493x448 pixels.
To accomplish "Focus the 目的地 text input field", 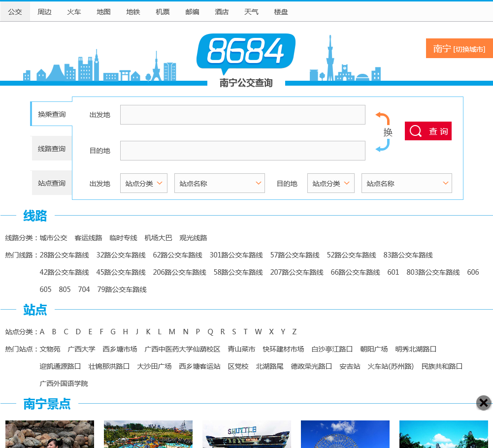I will click(242, 151).
